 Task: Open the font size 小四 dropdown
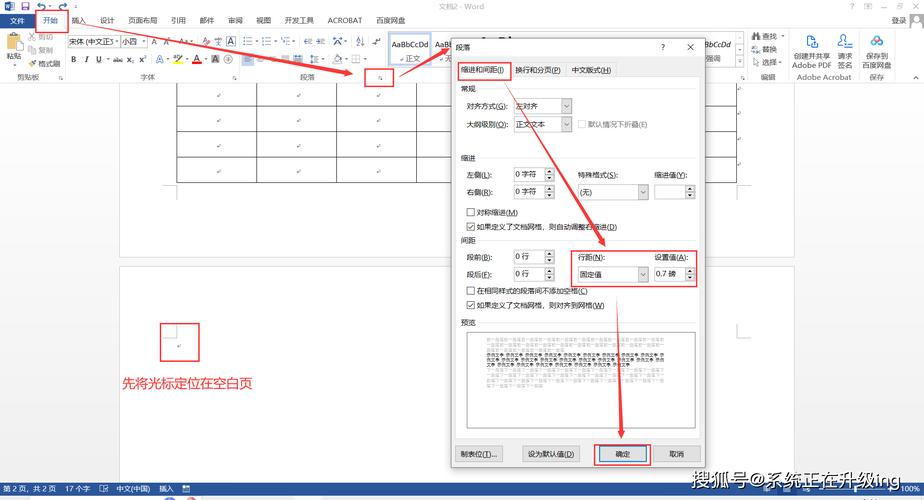coord(144,41)
